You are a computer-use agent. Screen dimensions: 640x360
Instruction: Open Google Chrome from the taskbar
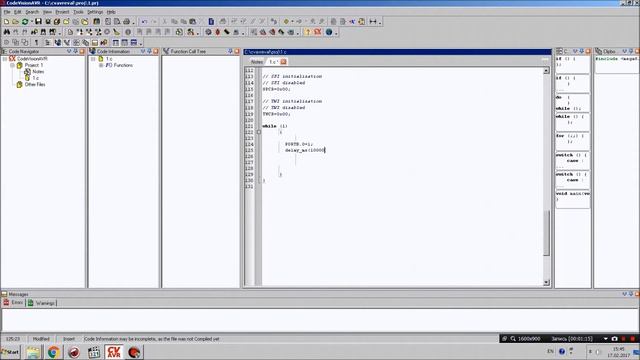pos(53,352)
